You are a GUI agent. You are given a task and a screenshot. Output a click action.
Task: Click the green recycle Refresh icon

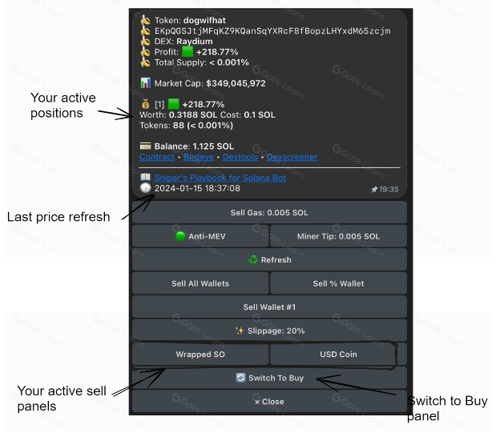(253, 260)
